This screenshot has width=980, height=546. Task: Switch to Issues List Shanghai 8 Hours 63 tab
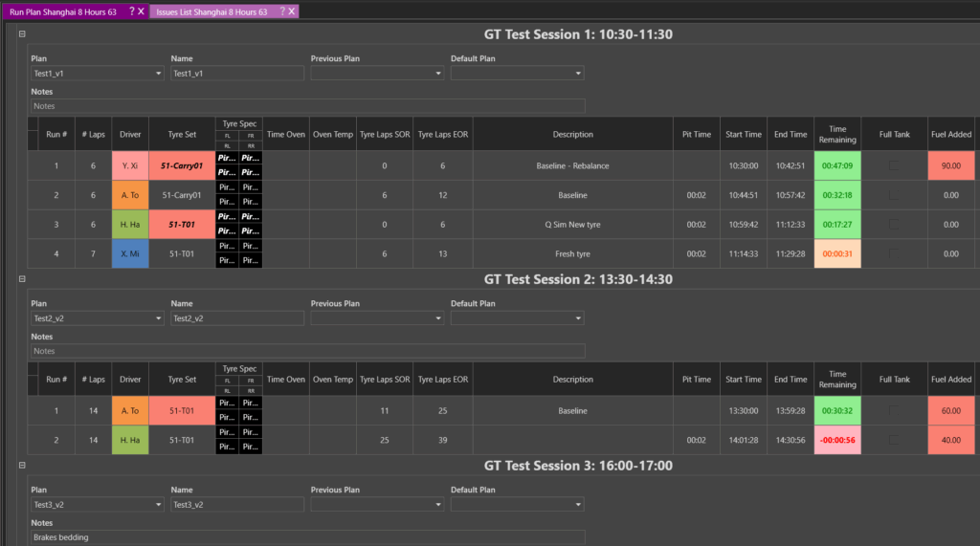pyautogui.click(x=212, y=11)
